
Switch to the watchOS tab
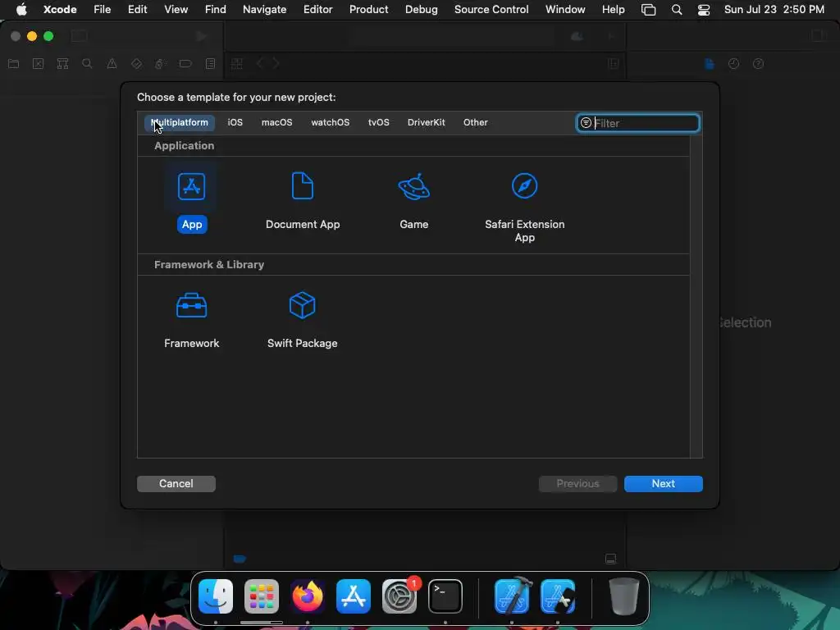(331, 123)
